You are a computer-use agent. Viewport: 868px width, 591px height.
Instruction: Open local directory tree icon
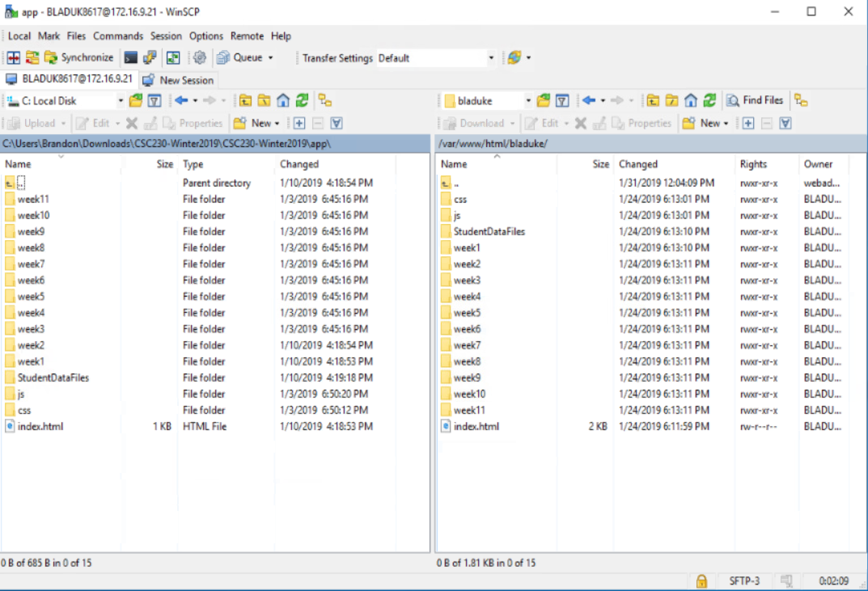click(325, 100)
